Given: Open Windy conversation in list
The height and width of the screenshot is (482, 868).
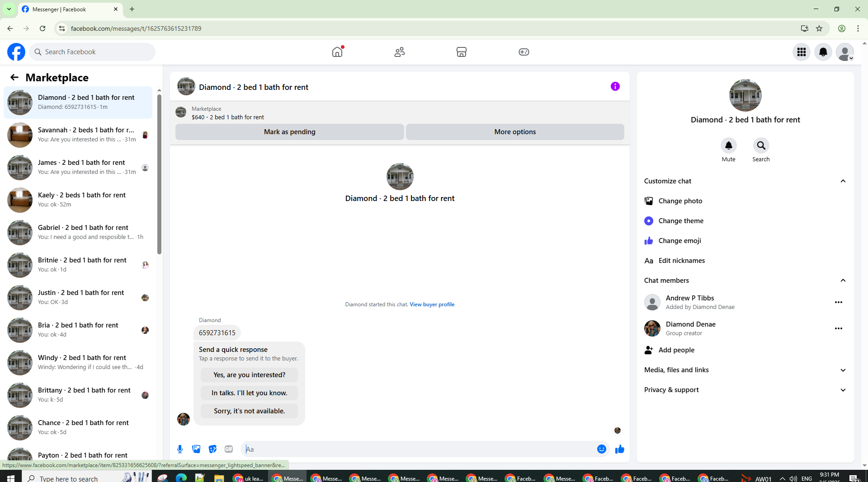Looking at the screenshot, I should point(78,362).
